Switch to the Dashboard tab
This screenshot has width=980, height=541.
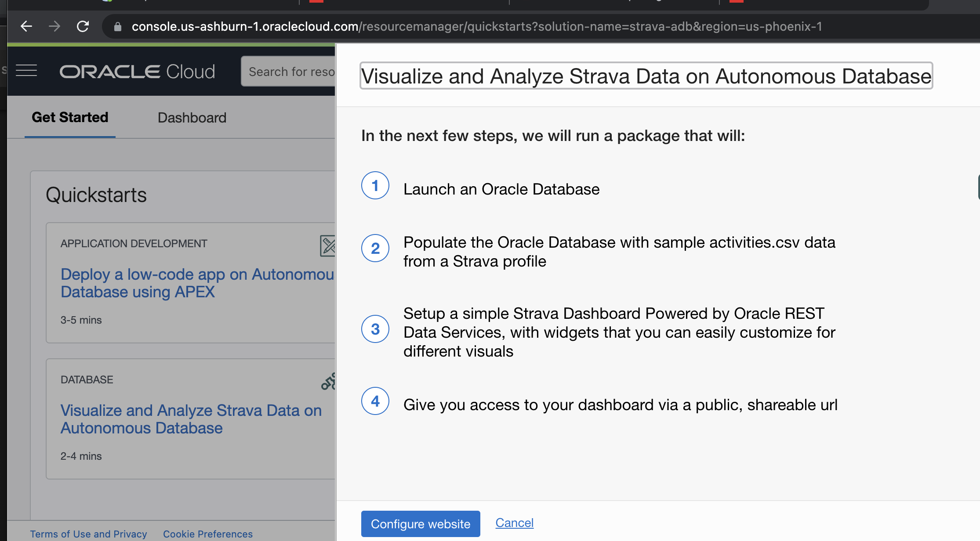click(x=192, y=118)
